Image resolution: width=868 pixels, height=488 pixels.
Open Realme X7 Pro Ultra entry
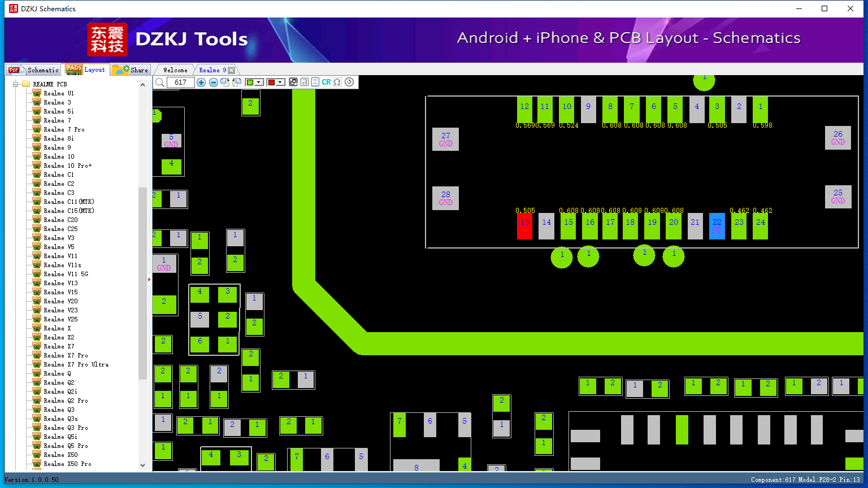coord(76,364)
